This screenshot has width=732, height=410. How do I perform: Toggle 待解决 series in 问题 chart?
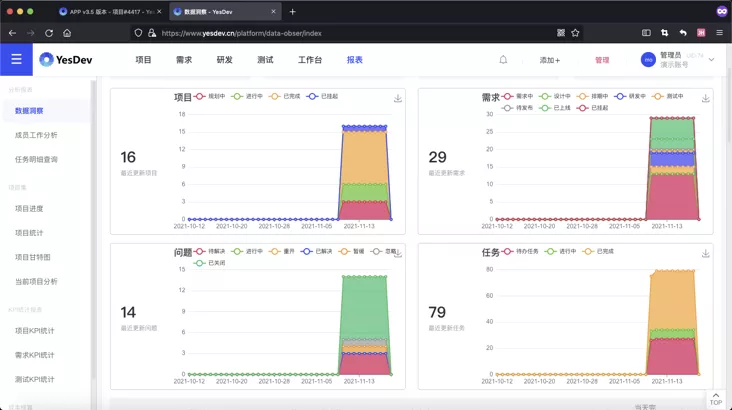tap(210, 251)
